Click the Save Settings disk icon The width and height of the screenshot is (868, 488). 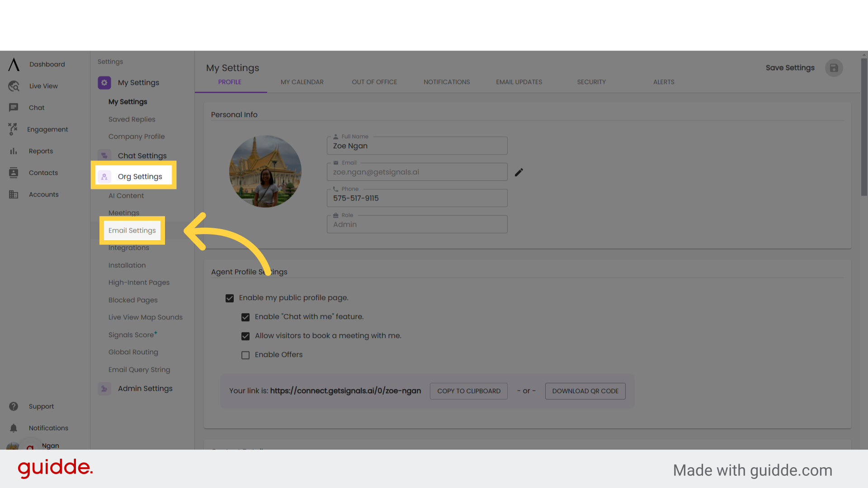pos(834,68)
